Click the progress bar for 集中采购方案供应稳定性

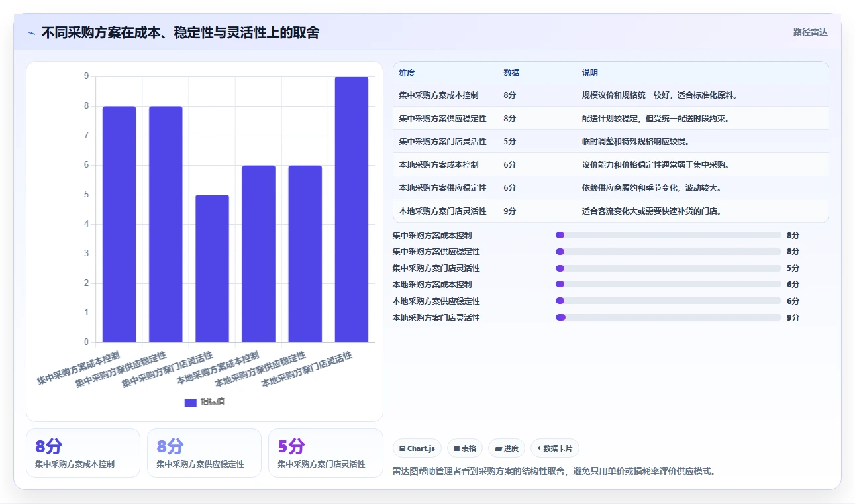coord(668,252)
